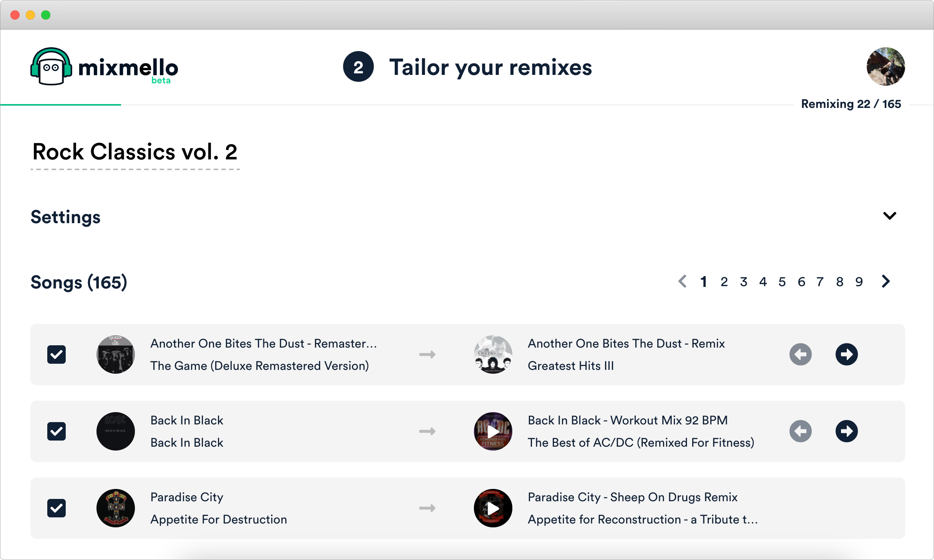
Task: Previous remix option for Back In Black
Action: 800,431
